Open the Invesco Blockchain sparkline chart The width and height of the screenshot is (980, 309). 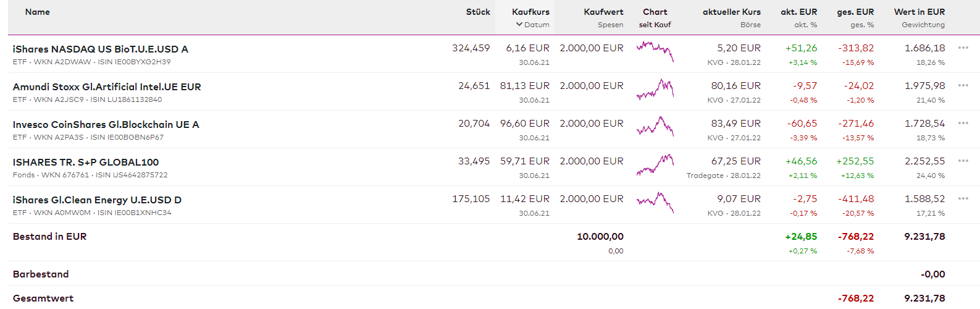pos(655,127)
